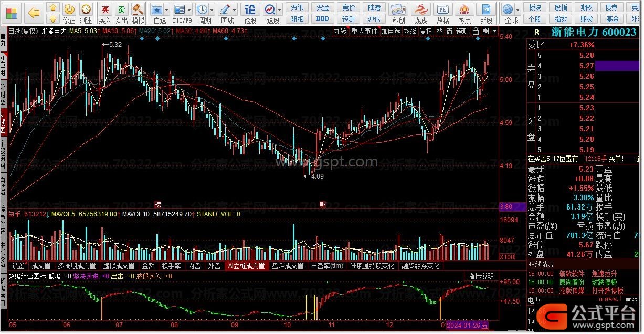Switch to the 融资融券变化 tab
The width and height of the screenshot is (644, 334).
pyautogui.click(x=420, y=266)
